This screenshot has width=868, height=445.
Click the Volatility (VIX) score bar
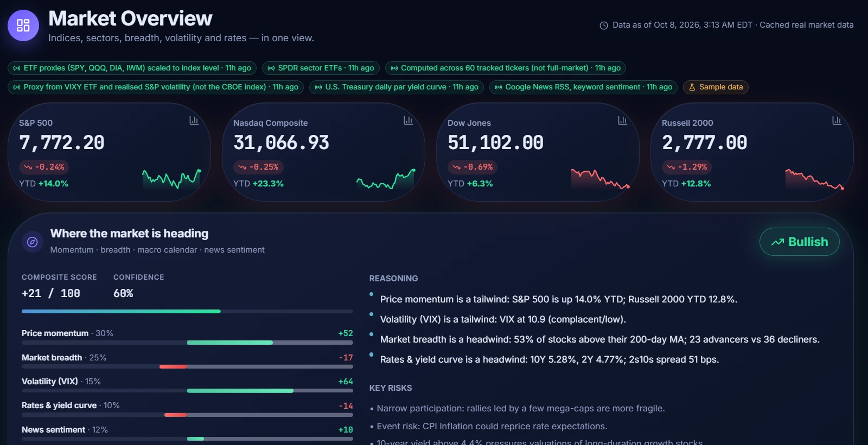coord(187,391)
